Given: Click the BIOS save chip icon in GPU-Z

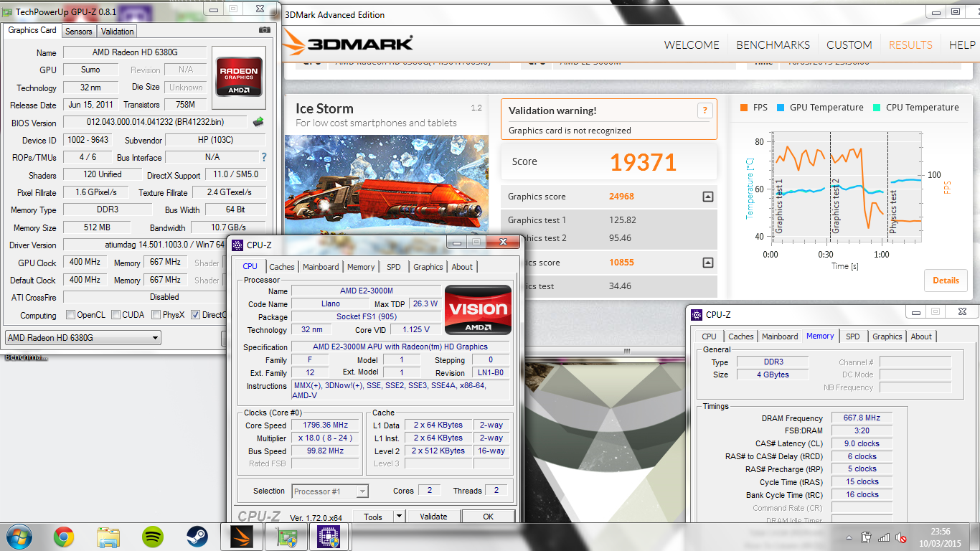Looking at the screenshot, I should [x=258, y=122].
